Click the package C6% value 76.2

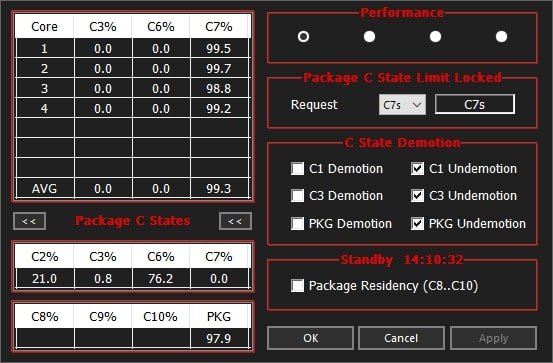click(161, 279)
